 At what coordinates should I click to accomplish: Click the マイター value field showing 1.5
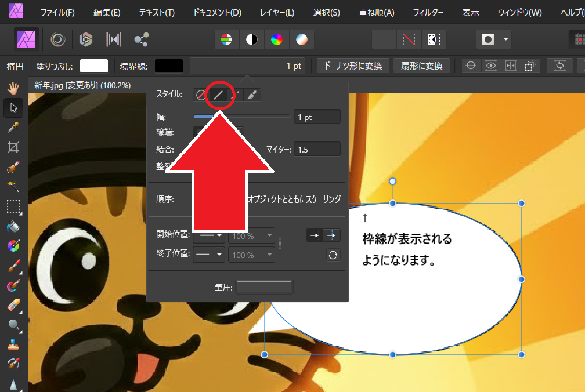[317, 148]
